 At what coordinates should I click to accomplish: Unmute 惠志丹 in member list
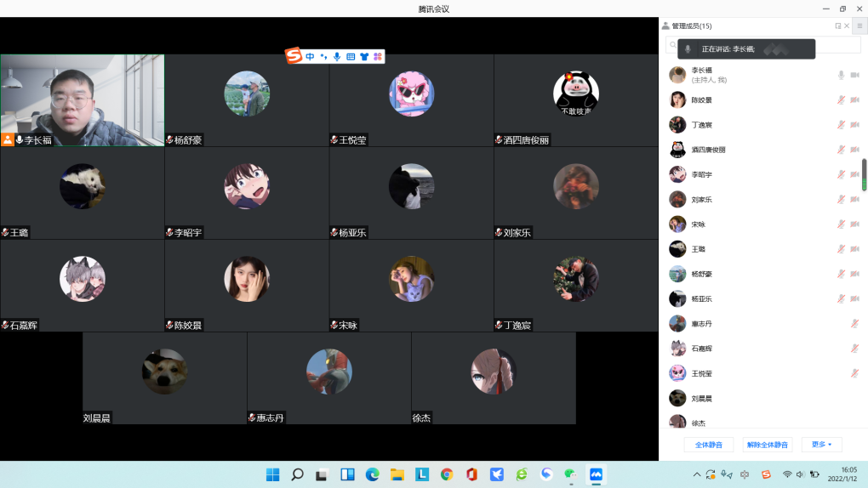[854, 324]
